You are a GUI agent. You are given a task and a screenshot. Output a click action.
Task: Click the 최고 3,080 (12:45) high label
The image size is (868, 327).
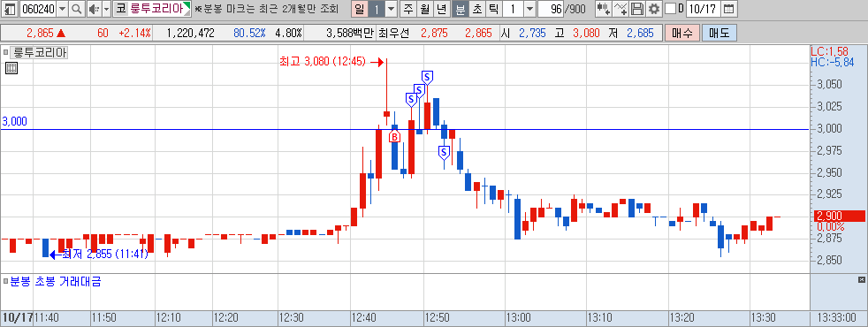[x=323, y=62]
